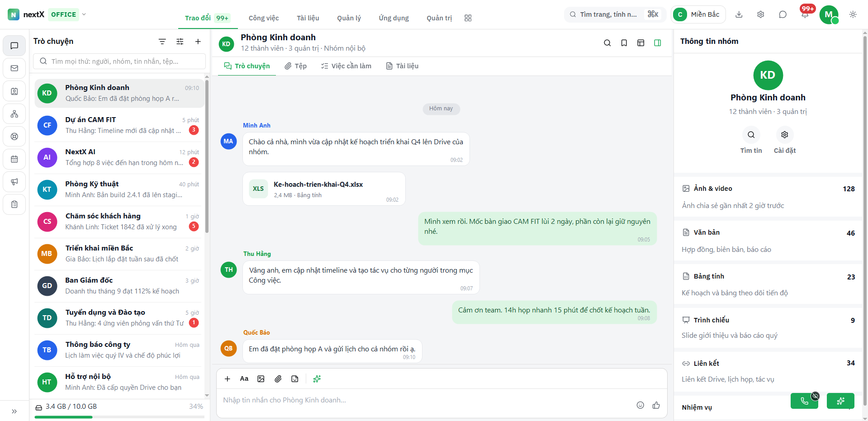Expand the left sidebar with double chevron

pos(14,411)
